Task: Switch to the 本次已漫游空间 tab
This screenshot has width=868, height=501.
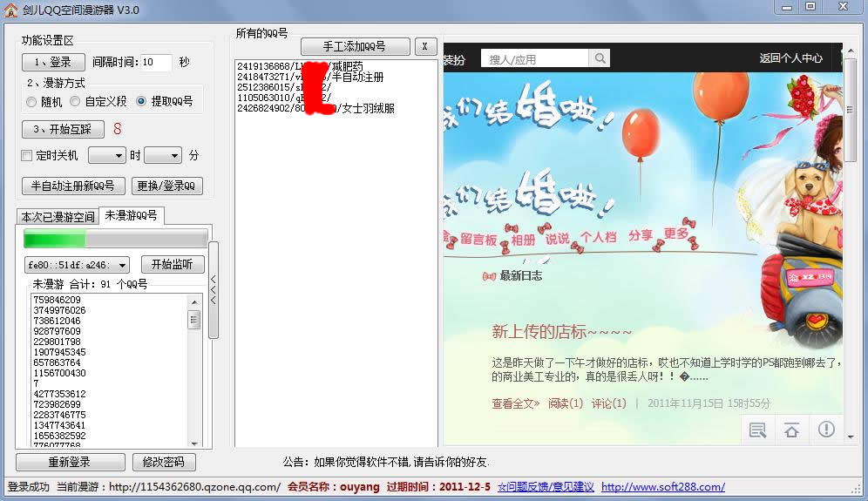Action: (58, 217)
